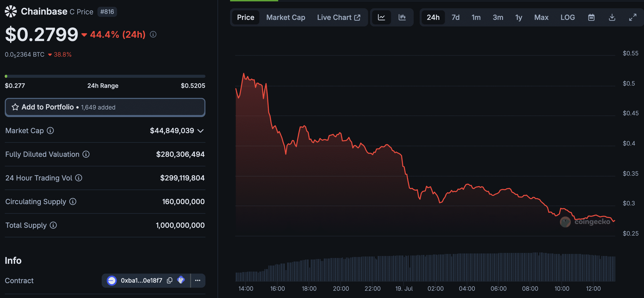644x298 pixels.
Task: Select 7d time range
Action: pos(455,17)
